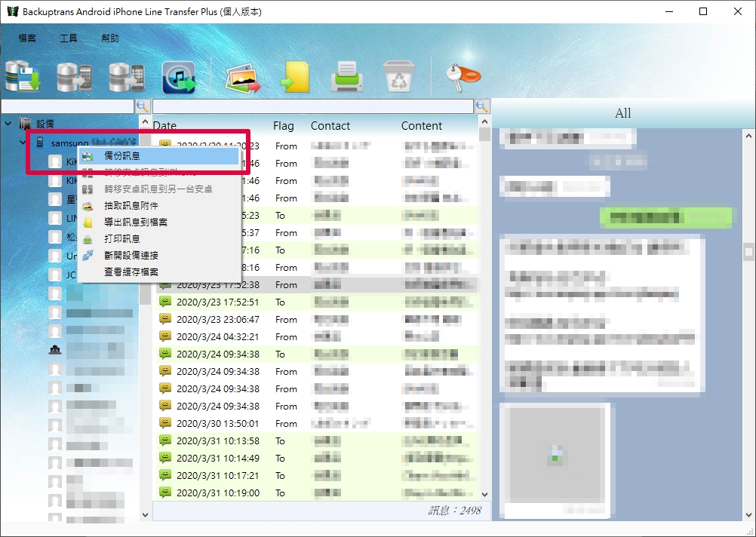Viewport: 756px width, 537px height.
Task: Click the 訊息：2498 message count status
Action: (x=454, y=511)
